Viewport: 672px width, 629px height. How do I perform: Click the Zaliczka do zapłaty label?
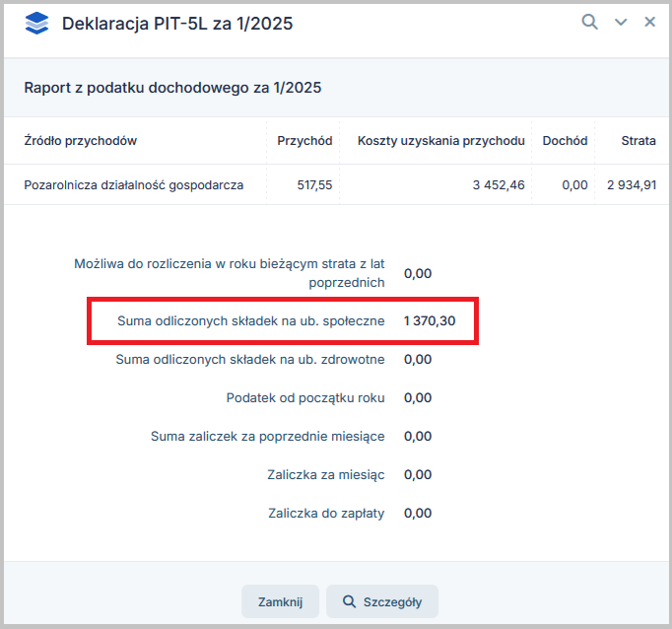click(x=326, y=513)
